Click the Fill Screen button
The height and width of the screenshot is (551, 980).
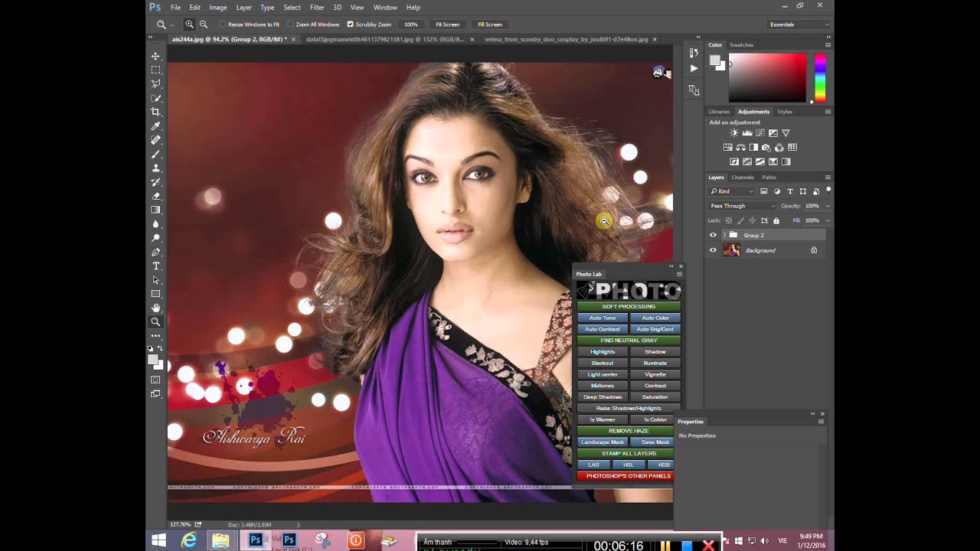tap(490, 24)
